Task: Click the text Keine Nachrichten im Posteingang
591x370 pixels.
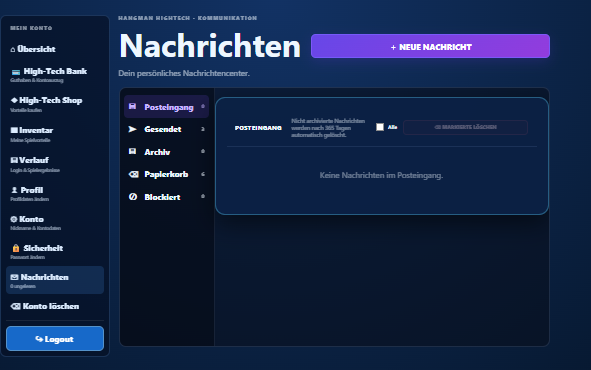Action: click(381, 175)
